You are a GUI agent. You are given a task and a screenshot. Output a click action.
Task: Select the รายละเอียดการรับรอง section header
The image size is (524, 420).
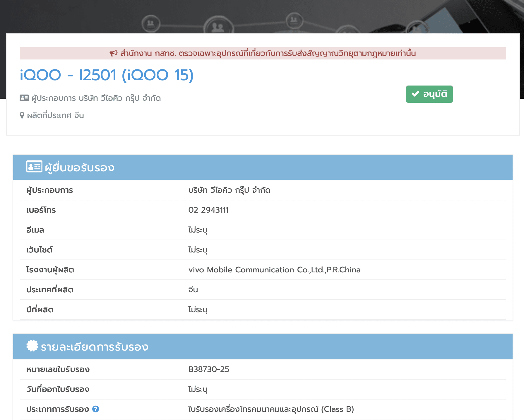coord(94,347)
